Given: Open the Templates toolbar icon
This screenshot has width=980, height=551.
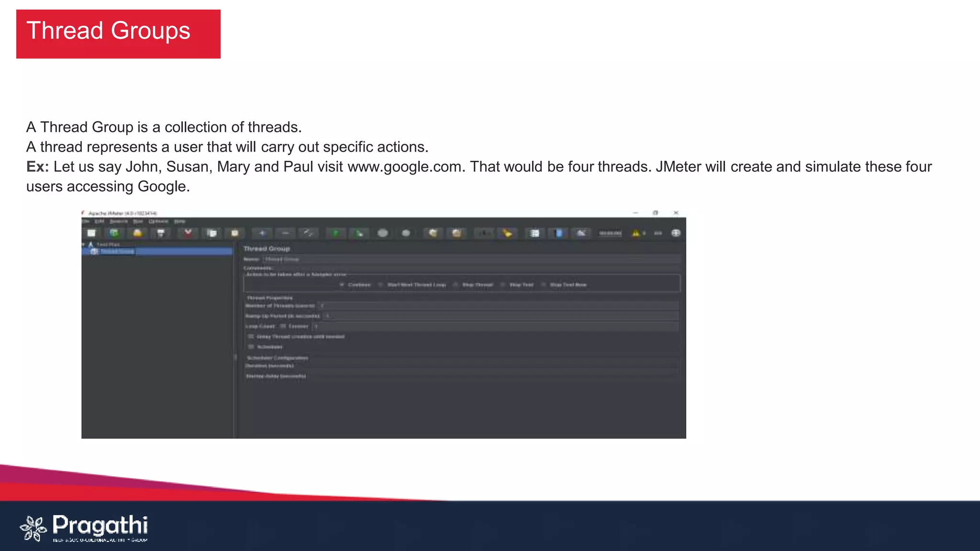Looking at the screenshot, I should point(114,233).
